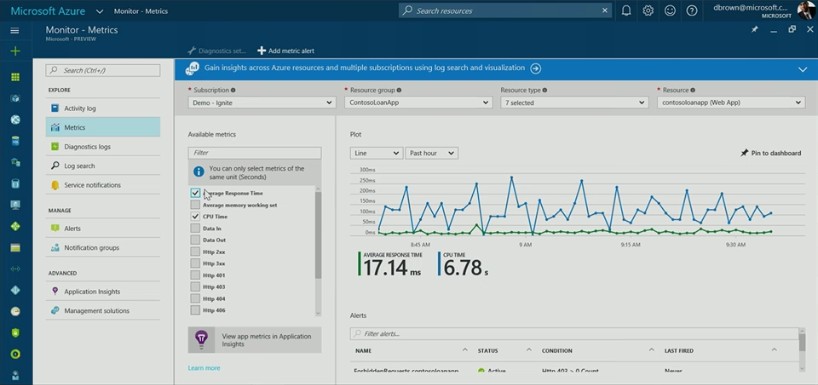Open the Resource type dropdown 7 selected
The height and width of the screenshot is (385, 818).
tap(574, 103)
